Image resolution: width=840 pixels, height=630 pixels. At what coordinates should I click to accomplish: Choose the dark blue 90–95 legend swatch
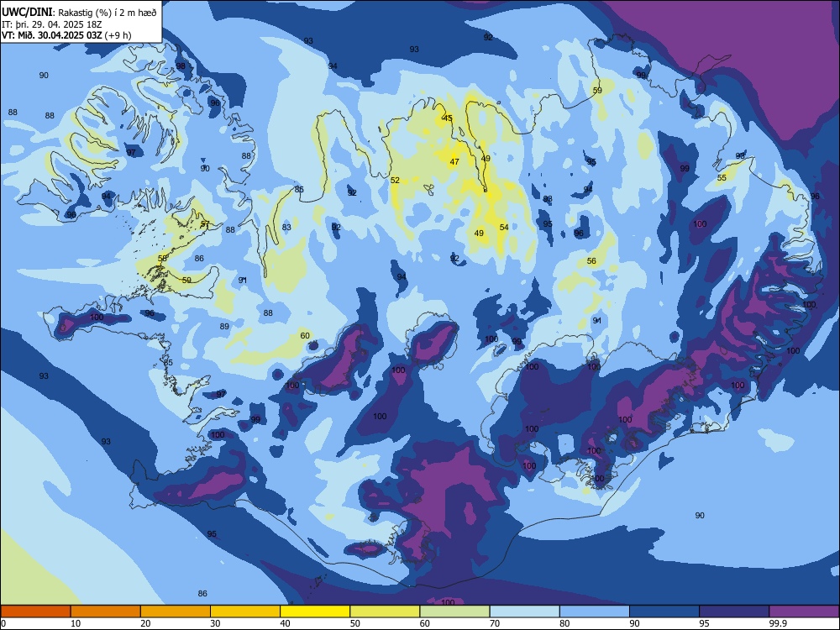[664, 612]
